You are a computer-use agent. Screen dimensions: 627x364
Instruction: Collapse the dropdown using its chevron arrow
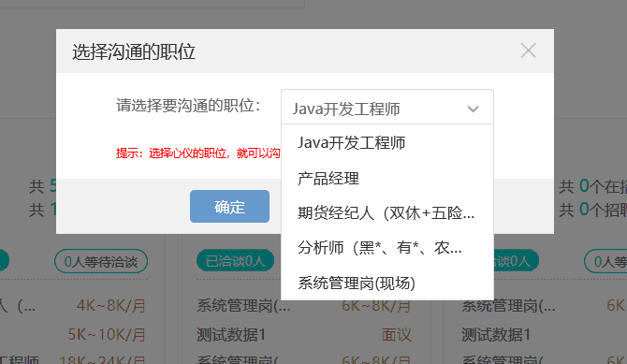[473, 109]
